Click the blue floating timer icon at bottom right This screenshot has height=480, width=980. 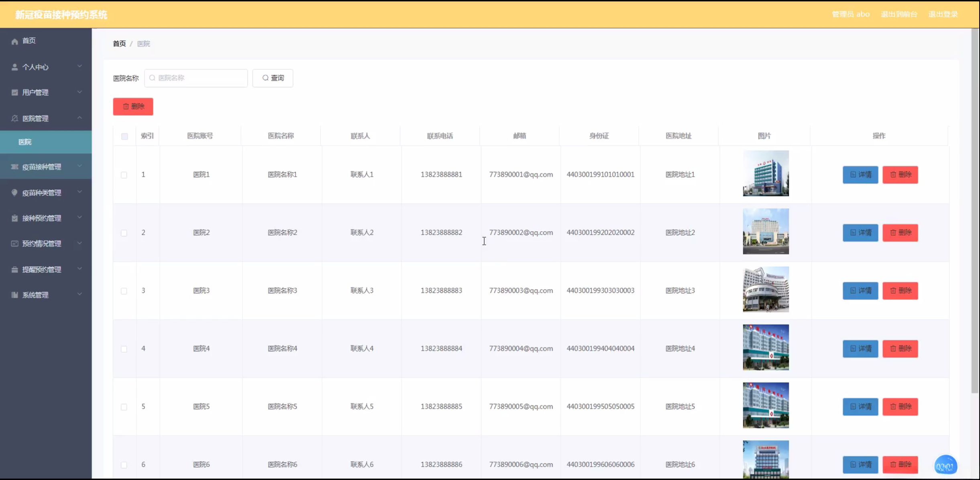[x=945, y=466]
